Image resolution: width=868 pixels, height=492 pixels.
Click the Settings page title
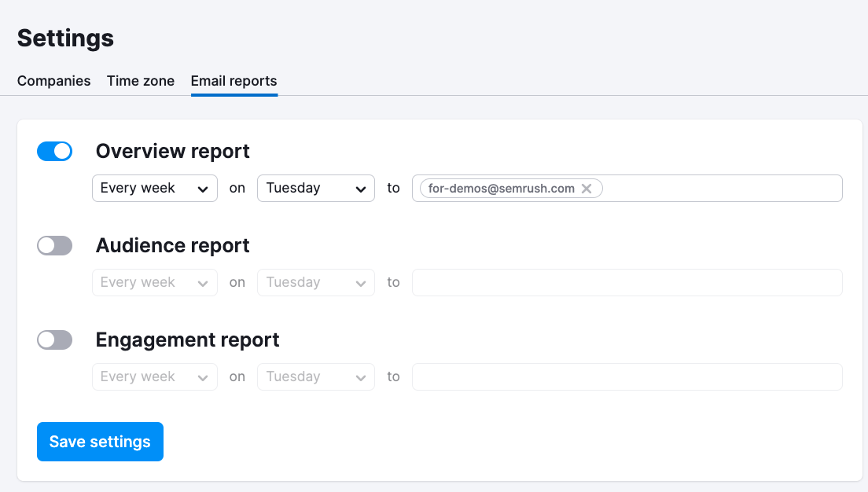(x=65, y=38)
